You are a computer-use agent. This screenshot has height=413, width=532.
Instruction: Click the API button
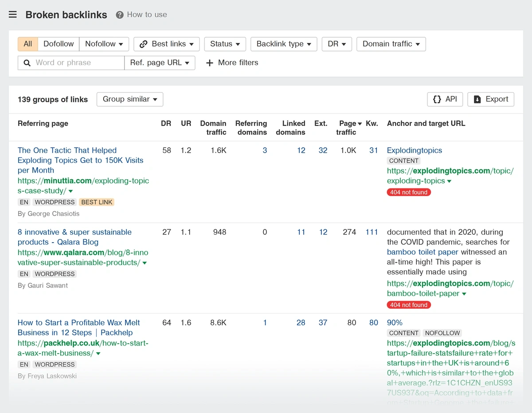pyautogui.click(x=445, y=99)
